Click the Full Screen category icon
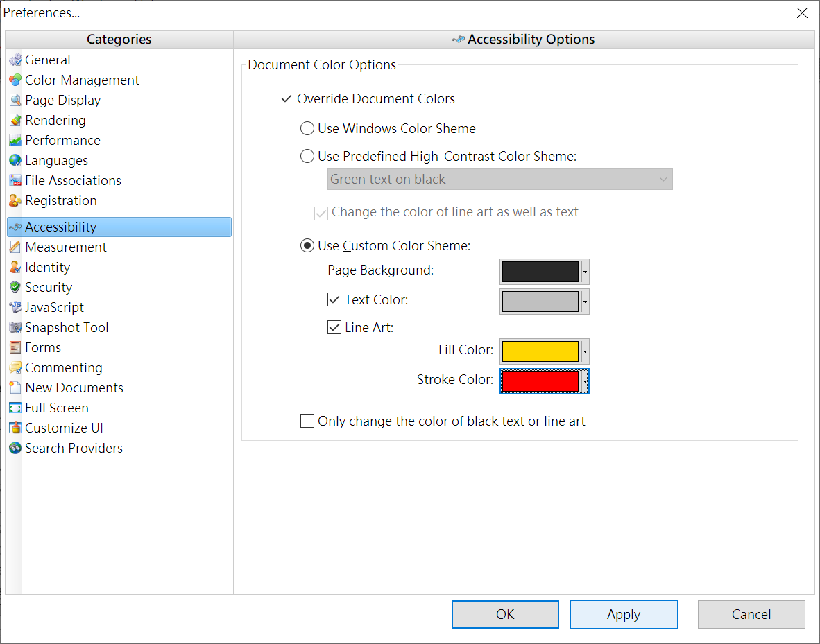 click(x=15, y=408)
